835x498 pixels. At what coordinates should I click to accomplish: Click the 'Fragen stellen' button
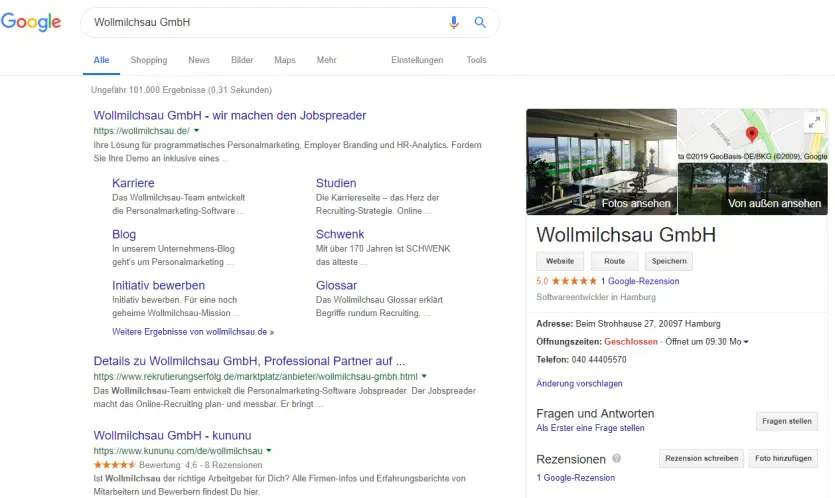pyautogui.click(x=787, y=421)
